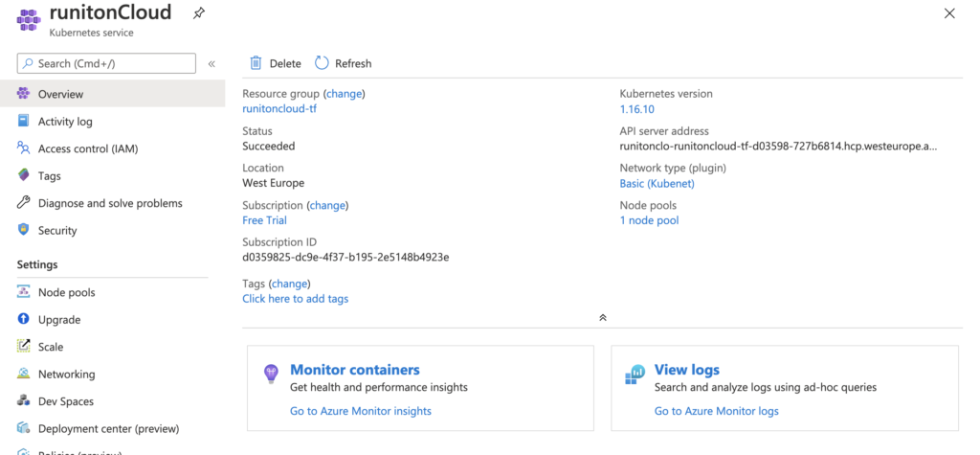This screenshot has height=455, width=980.
Task: Open Free Trial subscription link
Action: tap(264, 220)
